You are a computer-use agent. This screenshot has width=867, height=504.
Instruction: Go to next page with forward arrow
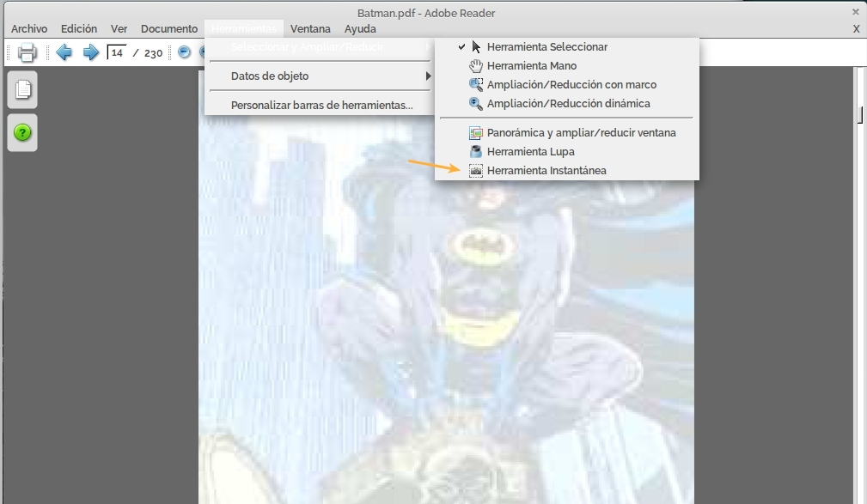pos(89,52)
